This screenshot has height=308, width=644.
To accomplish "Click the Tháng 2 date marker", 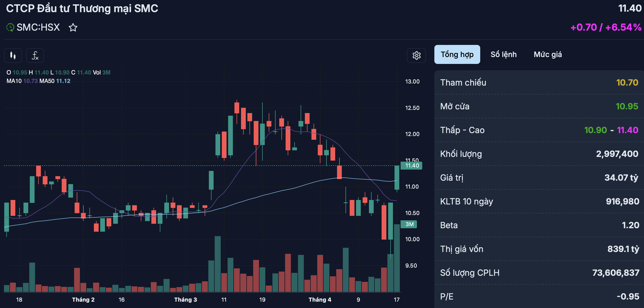I will 83,300.
